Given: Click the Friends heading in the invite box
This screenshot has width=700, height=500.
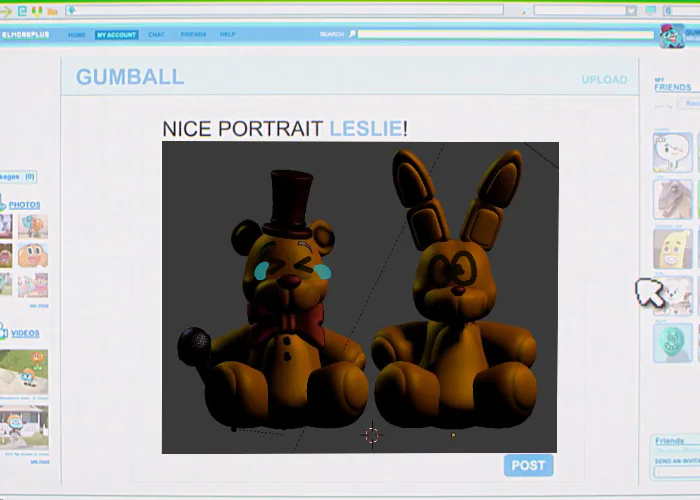Looking at the screenshot, I should (669, 441).
